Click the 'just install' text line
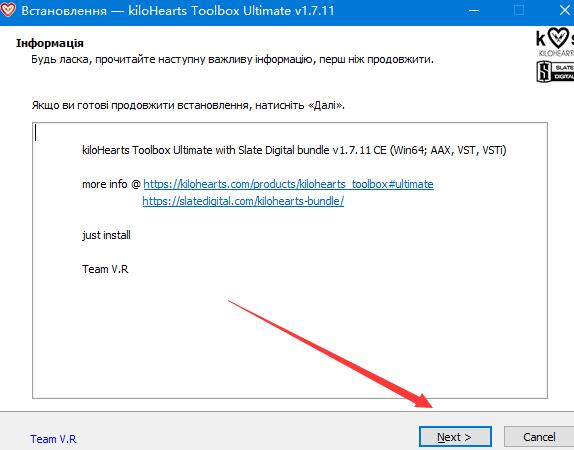The image size is (574, 450). 106,235
